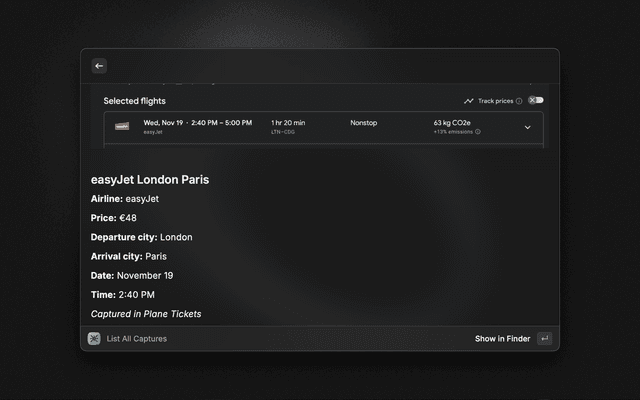Viewport: 640px width, 400px height.
Task: Click the 1 hr 20 min duration
Action: click(288, 123)
